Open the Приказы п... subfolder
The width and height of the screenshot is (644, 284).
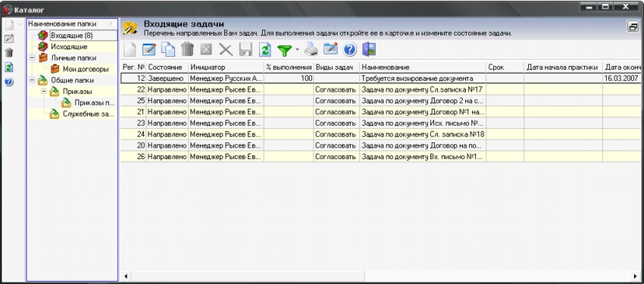[95, 102]
